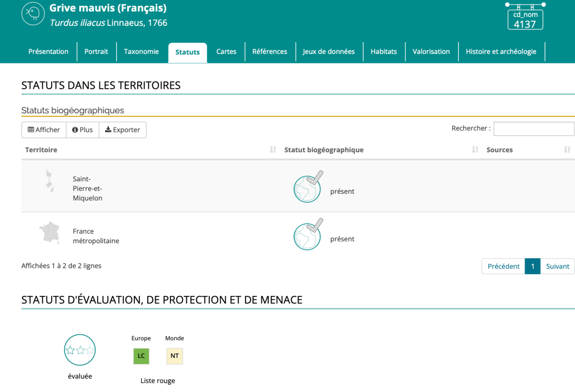Sort by Statut biogéographique column
The height and width of the screenshot is (392, 575).
click(x=475, y=150)
